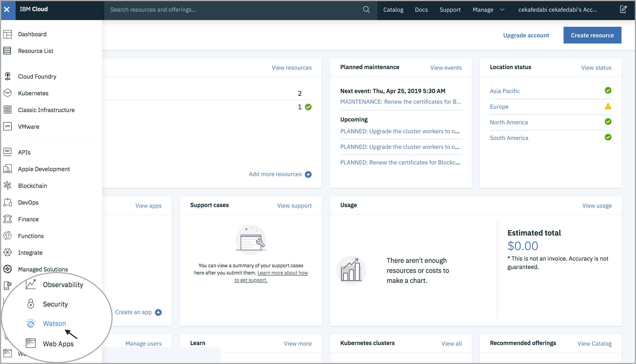
Task: Click the Upgrade account link
Action: coord(526,35)
